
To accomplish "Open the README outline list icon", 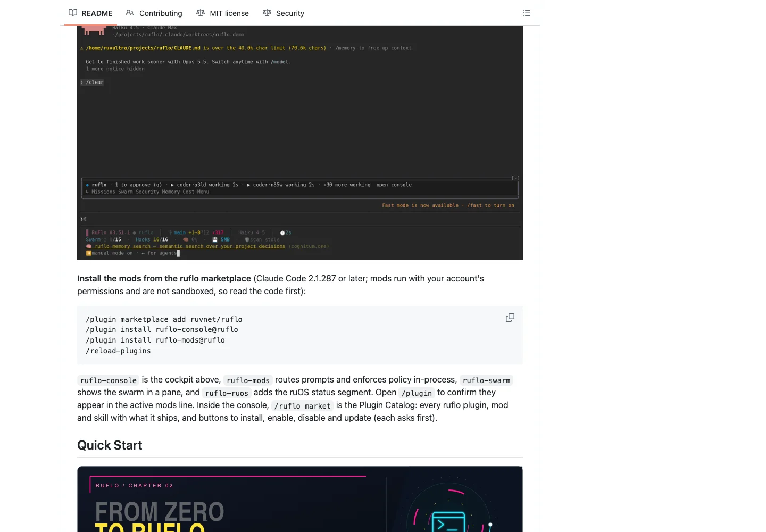I will [x=527, y=13].
